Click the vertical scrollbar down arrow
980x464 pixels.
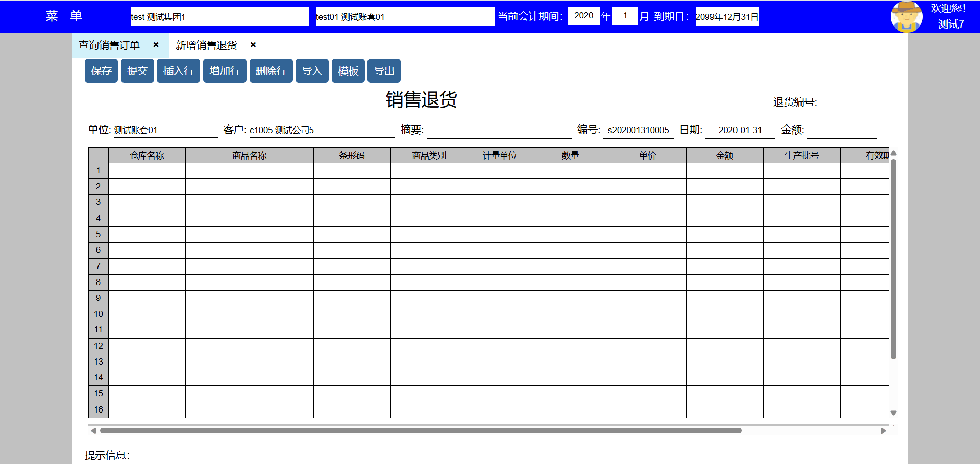pyautogui.click(x=893, y=413)
